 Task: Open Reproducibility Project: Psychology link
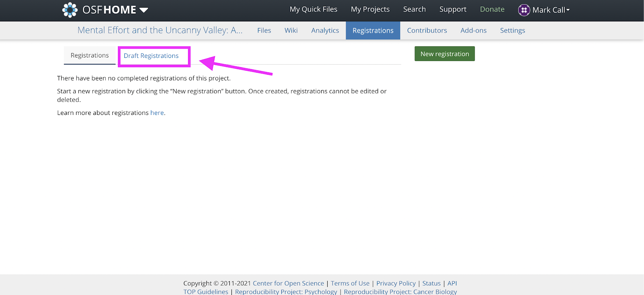pyautogui.click(x=286, y=291)
